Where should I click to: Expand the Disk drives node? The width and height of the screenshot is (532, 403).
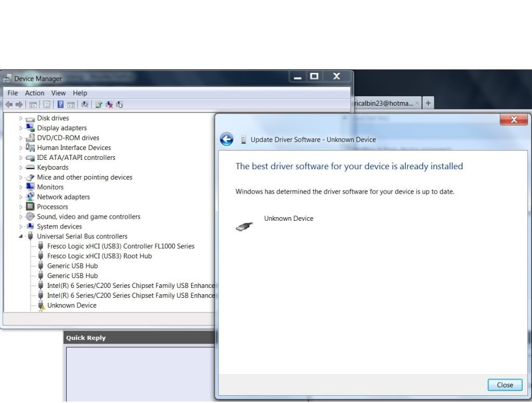point(21,118)
